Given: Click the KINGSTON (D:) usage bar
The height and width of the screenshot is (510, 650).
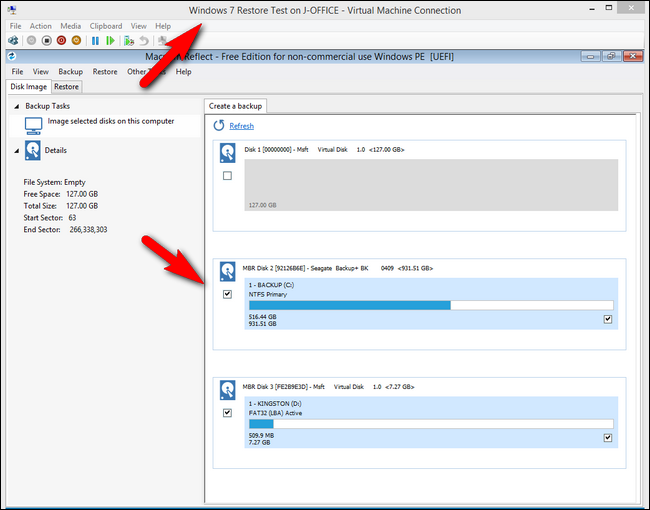Looking at the screenshot, I should 431,424.
